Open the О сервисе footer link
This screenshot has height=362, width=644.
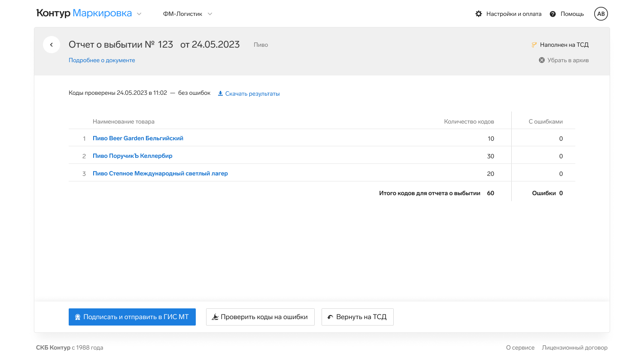point(520,347)
